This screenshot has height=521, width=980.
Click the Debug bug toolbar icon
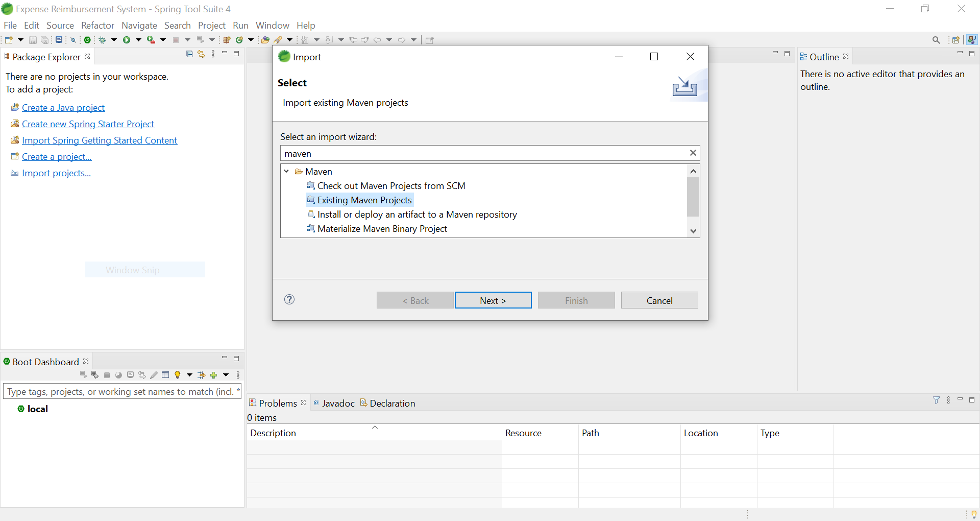(103, 40)
